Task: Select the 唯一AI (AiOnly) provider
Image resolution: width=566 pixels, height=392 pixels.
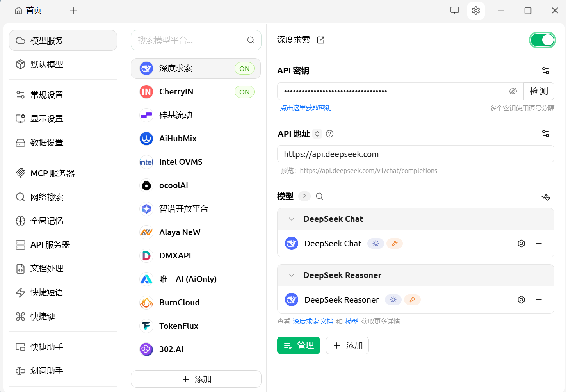Action: point(196,279)
